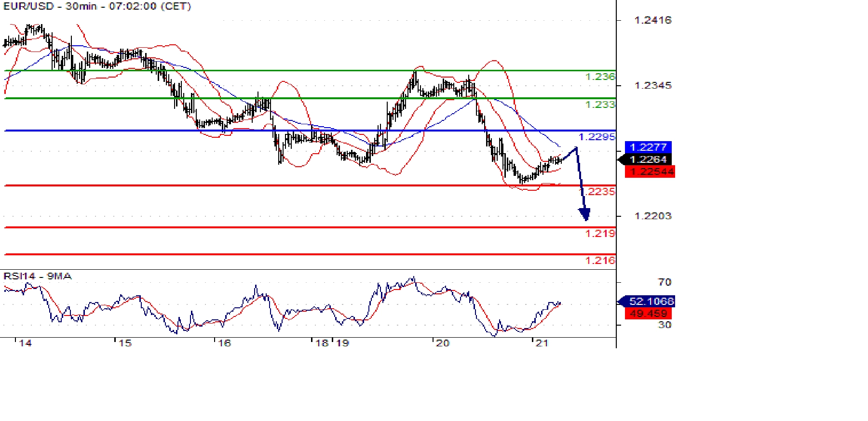The image size is (868, 421).
Task: Click date 20 on time axis
Action: pyautogui.click(x=443, y=343)
